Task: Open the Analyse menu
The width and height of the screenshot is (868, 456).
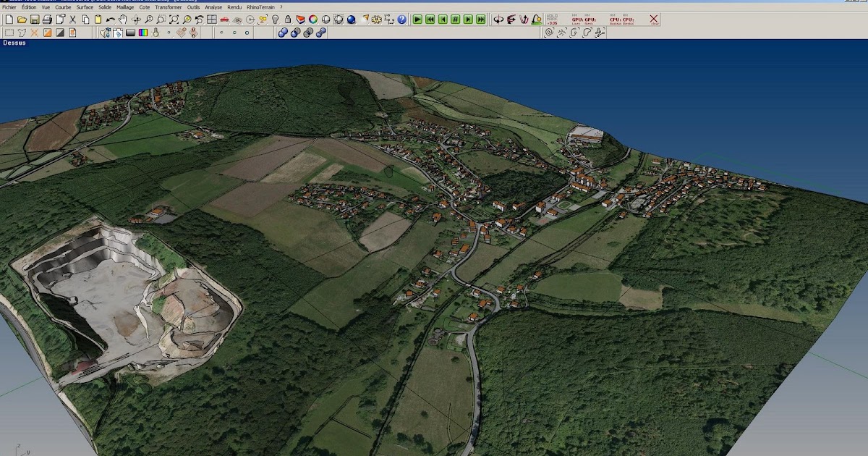Action: pyautogui.click(x=213, y=7)
